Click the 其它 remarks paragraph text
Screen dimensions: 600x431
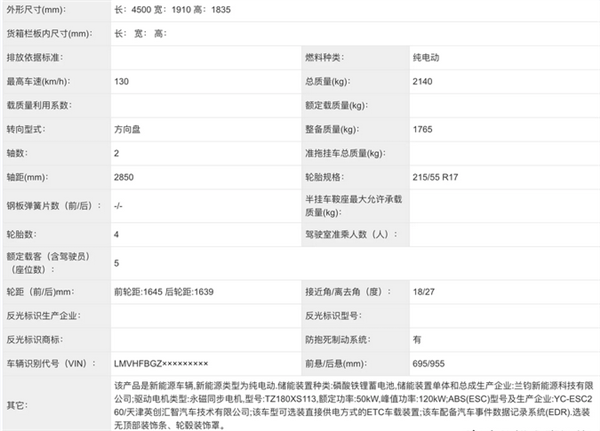354,405
